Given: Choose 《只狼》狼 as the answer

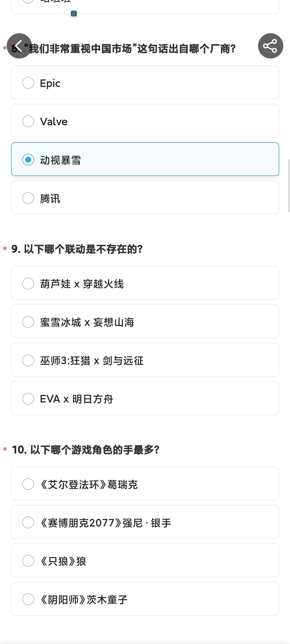Looking at the screenshot, I should pyautogui.click(x=28, y=561).
